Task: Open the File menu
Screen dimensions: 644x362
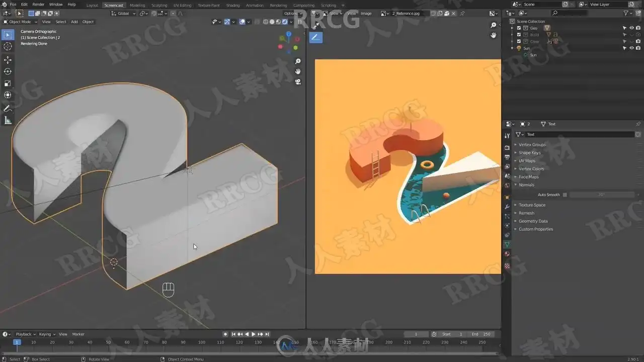Action: pyautogui.click(x=13, y=5)
